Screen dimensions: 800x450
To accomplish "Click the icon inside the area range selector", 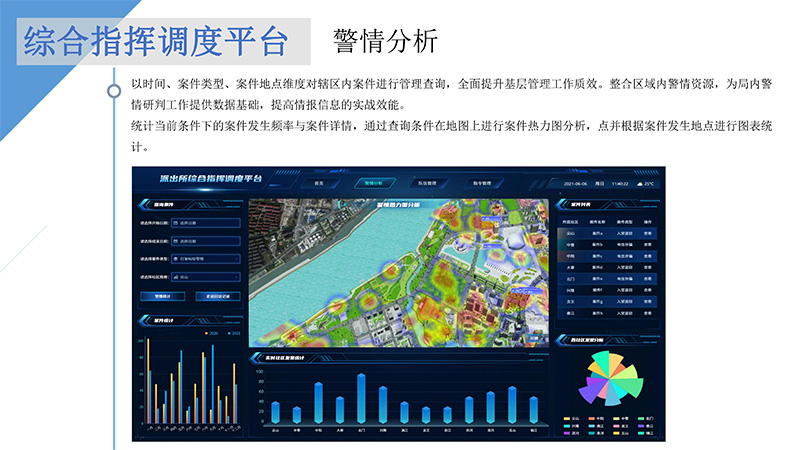I will [x=174, y=276].
